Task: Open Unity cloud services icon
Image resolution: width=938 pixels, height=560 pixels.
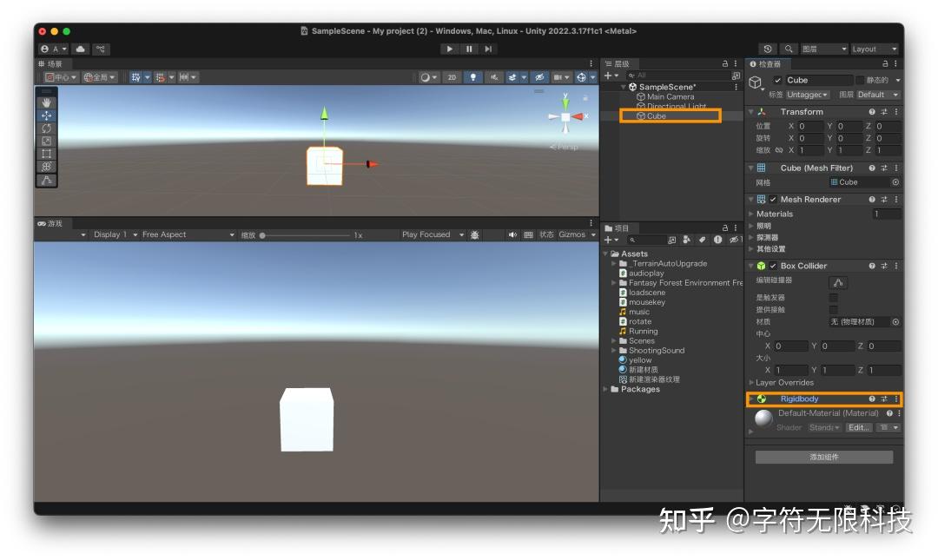Action: pyautogui.click(x=81, y=49)
